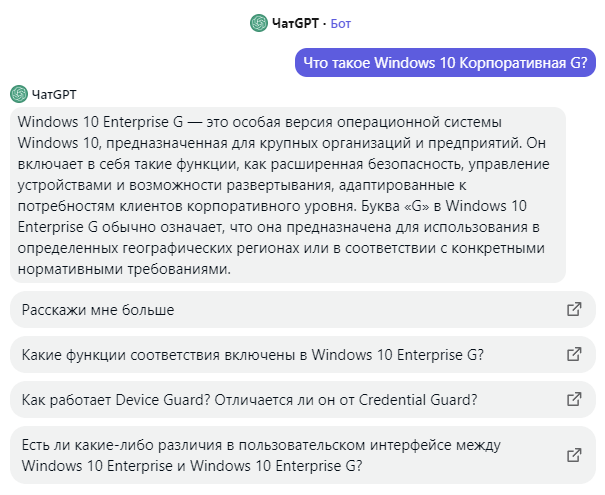Click the 'ЧатGPT' header title text
This screenshot has width=605, height=495.
coord(295,24)
